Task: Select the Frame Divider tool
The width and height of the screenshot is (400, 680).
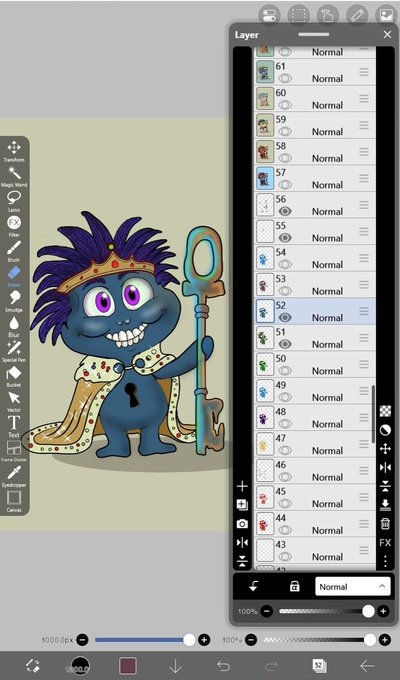Action: [14, 451]
